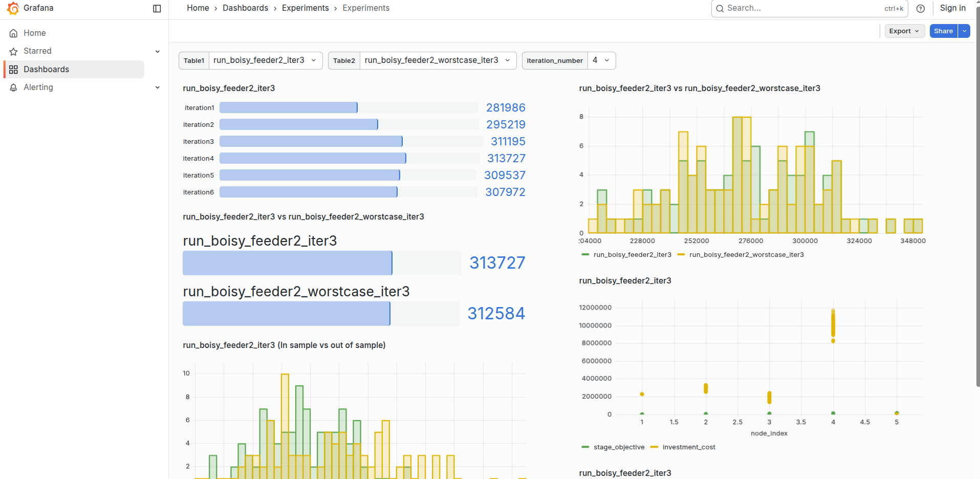Click the search magnifier icon
Screen dimensions: 980x479
pos(720,8)
